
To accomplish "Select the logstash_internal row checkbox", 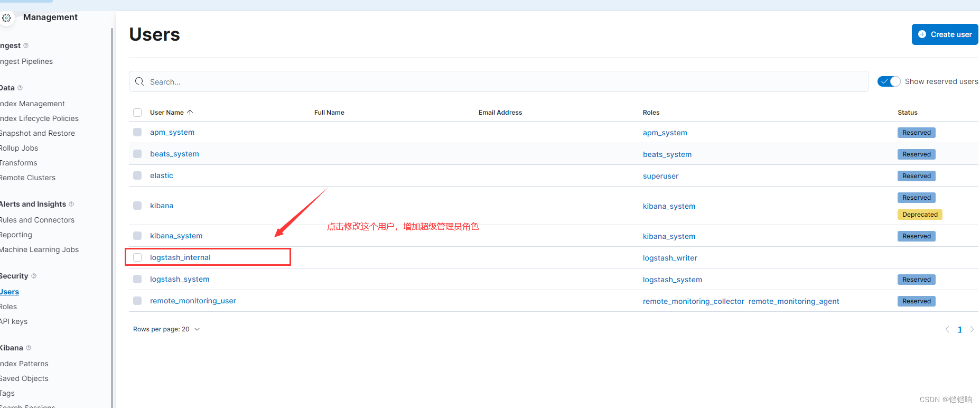I will click(x=137, y=257).
